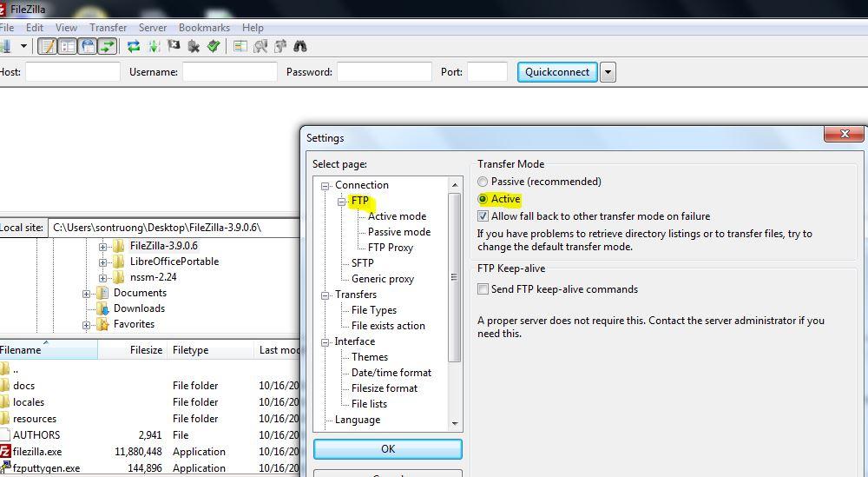
Task: Select File exists action settings page
Action: tap(388, 326)
